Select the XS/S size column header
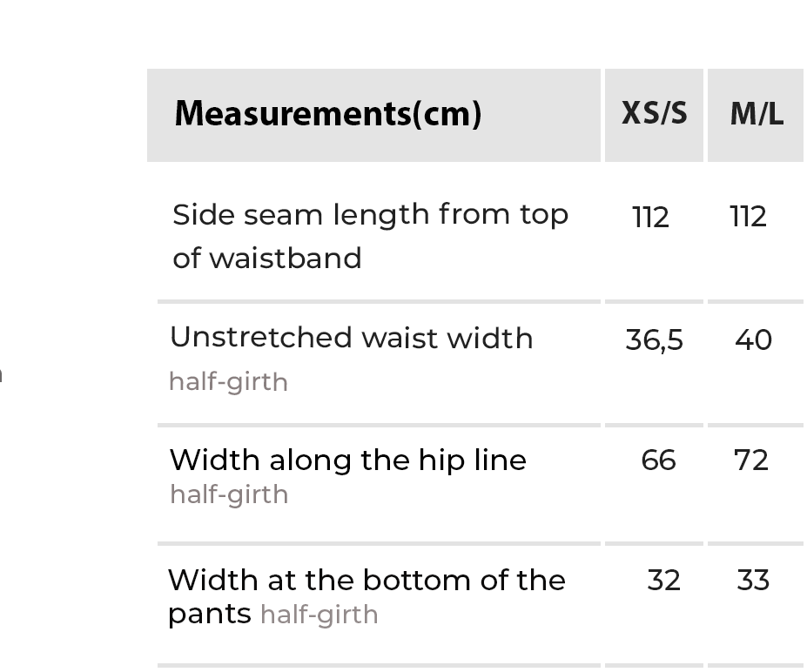Viewport: 807px width, 672px height. coord(654,113)
